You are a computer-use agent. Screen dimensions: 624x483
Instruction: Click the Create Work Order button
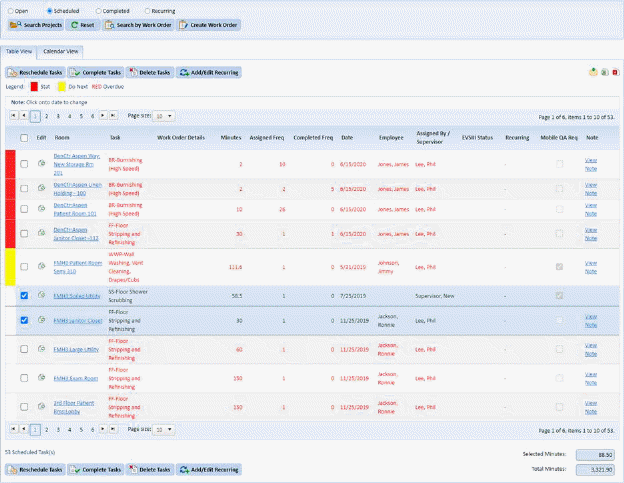pos(209,24)
